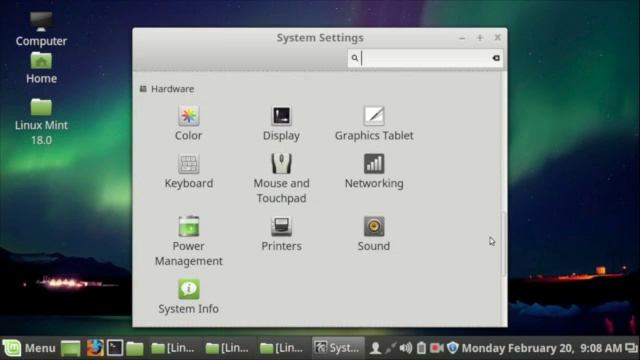The image size is (640, 360).
Task: Select the Syst... taskbar window button
Action: pyautogui.click(x=338, y=348)
